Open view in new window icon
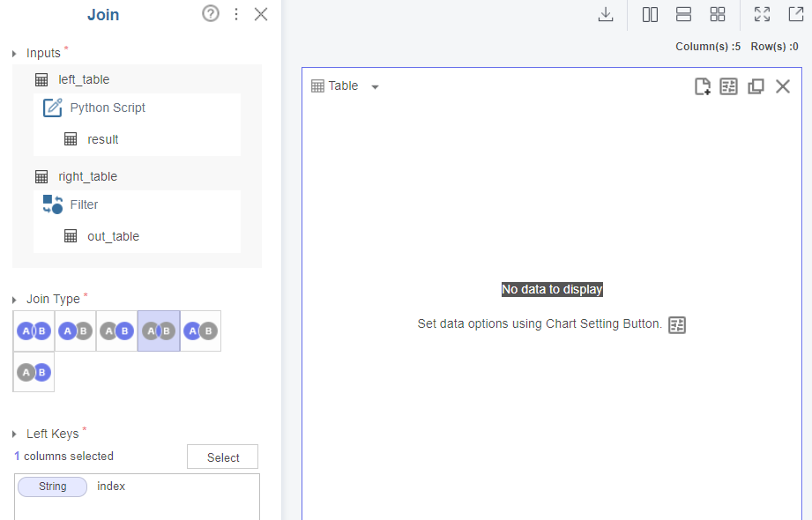Viewport: 812px width, 520px height. (x=795, y=14)
